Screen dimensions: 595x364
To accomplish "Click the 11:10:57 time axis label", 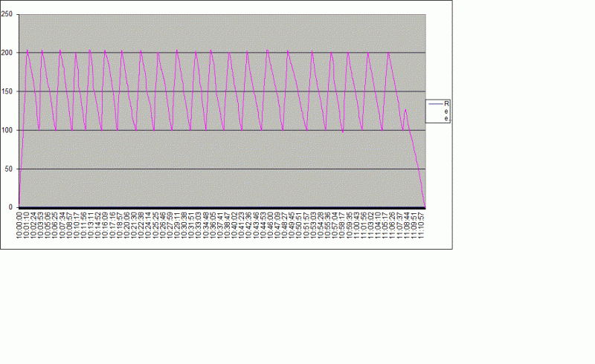I will (x=421, y=225).
